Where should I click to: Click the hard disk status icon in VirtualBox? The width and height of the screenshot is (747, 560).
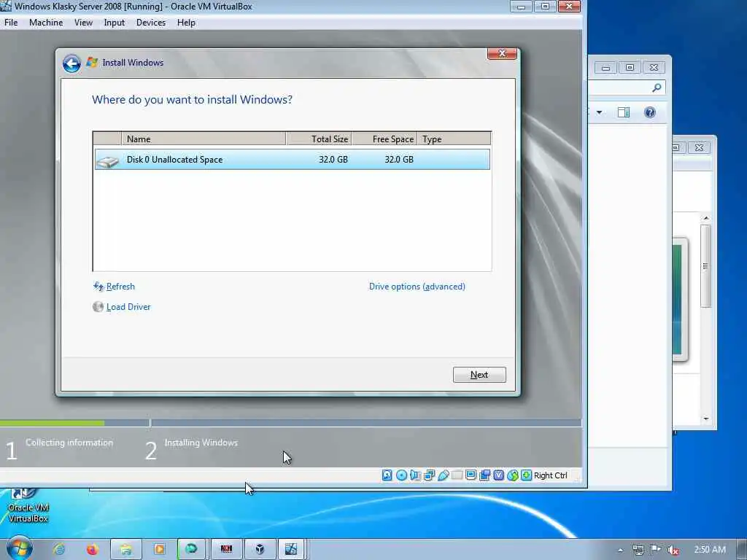(x=387, y=475)
